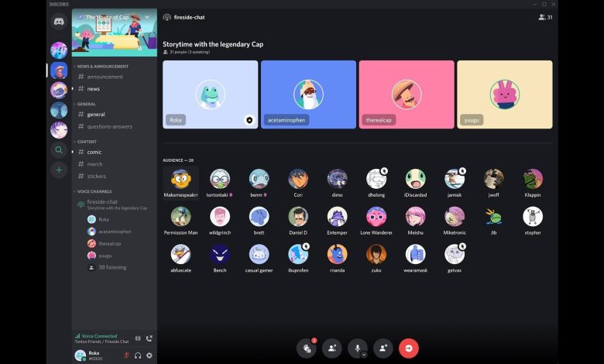The width and height of the screenshot is (604, 364).
Task: Collapse CONTENT category
Action: [85, 142]
